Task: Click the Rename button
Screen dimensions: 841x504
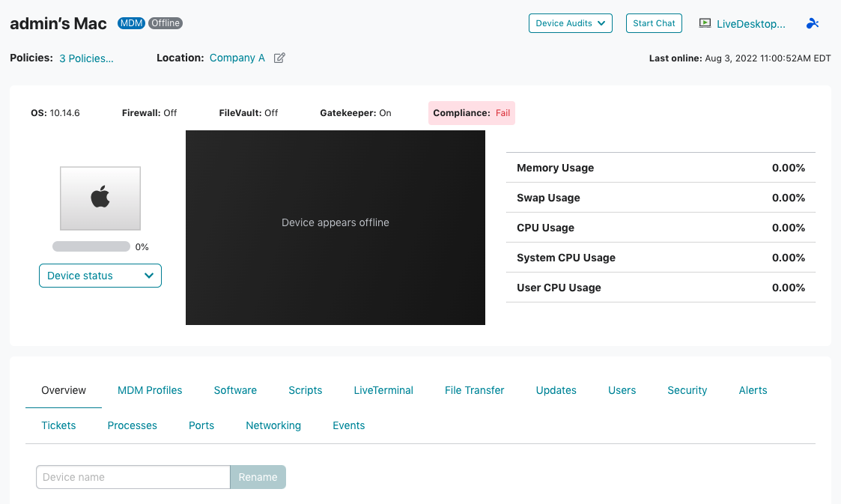Action: pyautogui.click(x=258, y=477)
